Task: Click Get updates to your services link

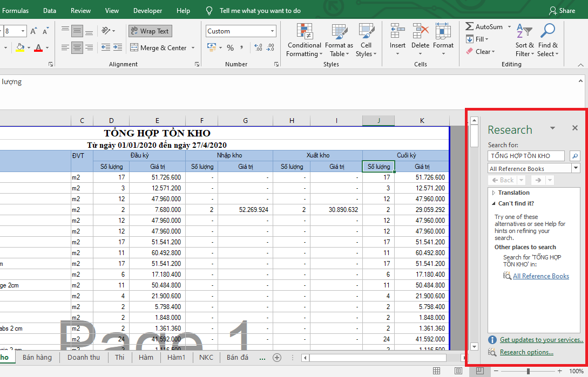Action: [541, 340]
